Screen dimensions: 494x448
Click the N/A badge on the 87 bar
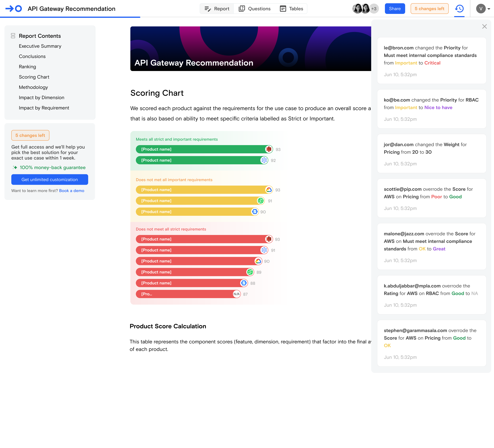[237, 294]
